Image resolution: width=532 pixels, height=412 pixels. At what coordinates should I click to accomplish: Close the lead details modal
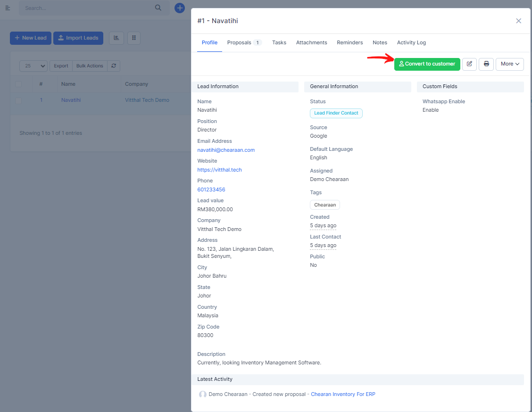pos(518,21)
